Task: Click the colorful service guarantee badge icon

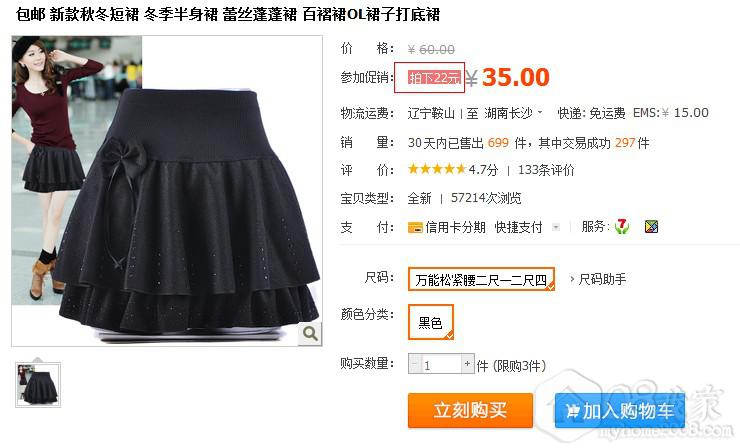Action: [x=651, y=227]
